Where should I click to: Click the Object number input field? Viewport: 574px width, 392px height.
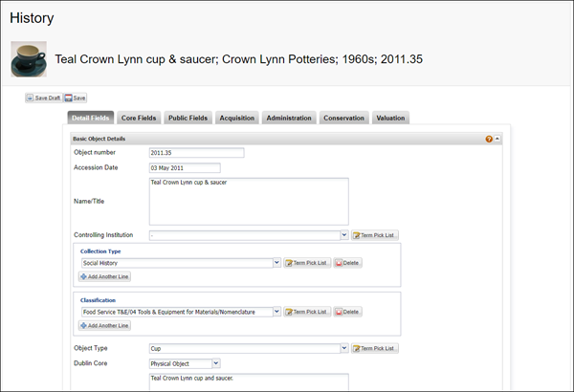pyautogui.click(x=196, y=153)
